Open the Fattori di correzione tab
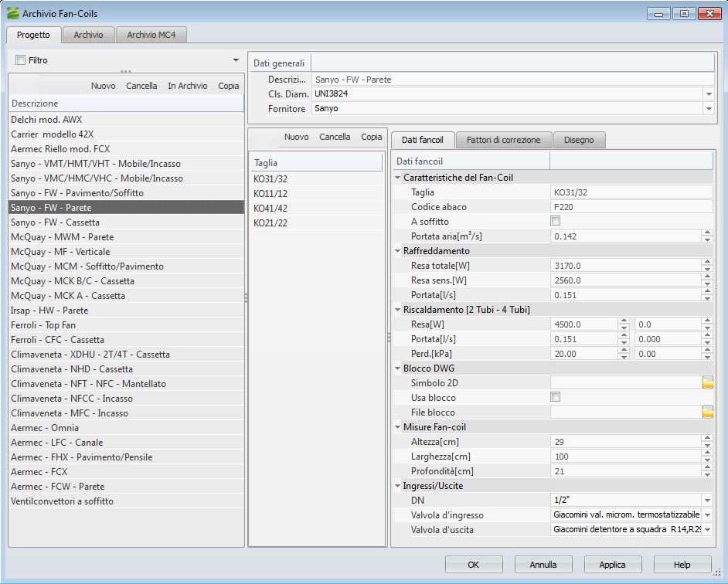The image size is (728, 584). 503,140
